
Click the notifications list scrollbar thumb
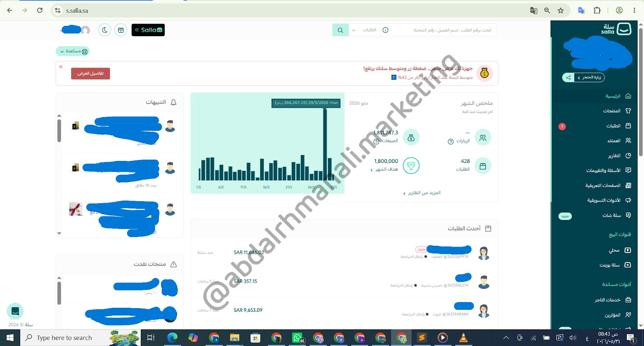[59, 131]
